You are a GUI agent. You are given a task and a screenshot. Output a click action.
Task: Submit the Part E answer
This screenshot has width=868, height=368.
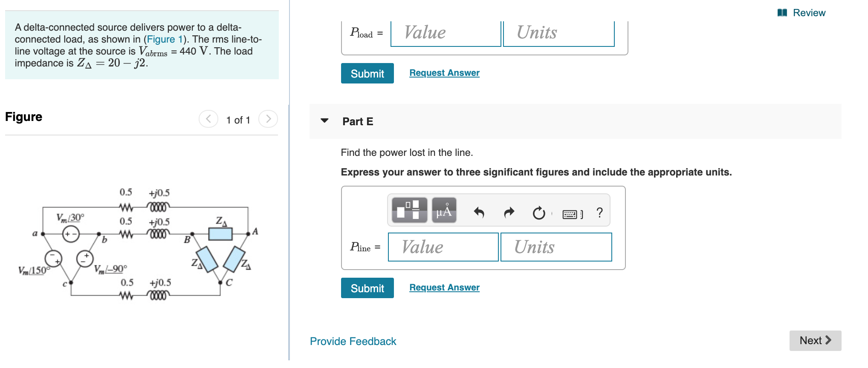click(x=367, y=288)
